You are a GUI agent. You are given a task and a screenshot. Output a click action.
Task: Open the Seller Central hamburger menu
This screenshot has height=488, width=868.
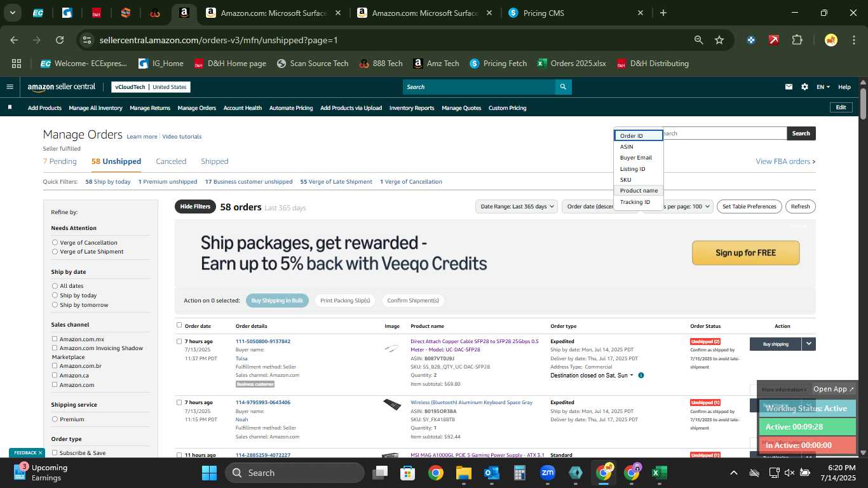coord(10,87)
